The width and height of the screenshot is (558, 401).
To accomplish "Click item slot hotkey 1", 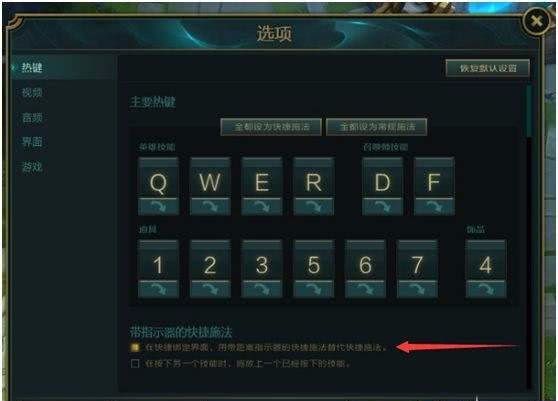I will pos(158,261).
